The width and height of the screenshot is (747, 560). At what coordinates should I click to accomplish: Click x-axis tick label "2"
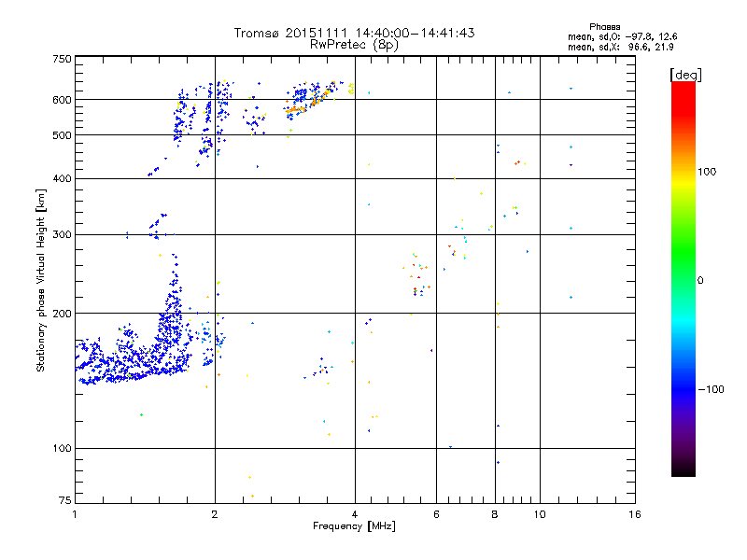pyautogui.click(x=215, y=514)
